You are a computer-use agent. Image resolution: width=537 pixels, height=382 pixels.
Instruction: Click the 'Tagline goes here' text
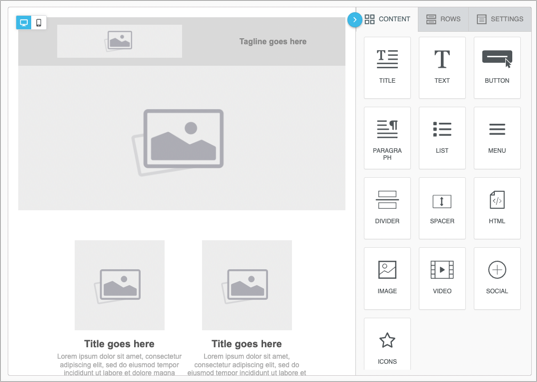coord(273,41)
